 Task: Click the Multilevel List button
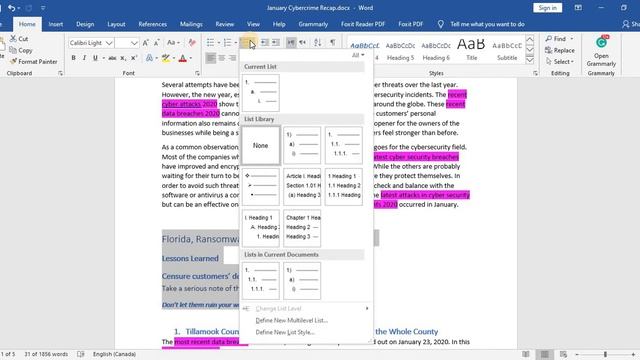pyautogui.click(x=247, y=42)
